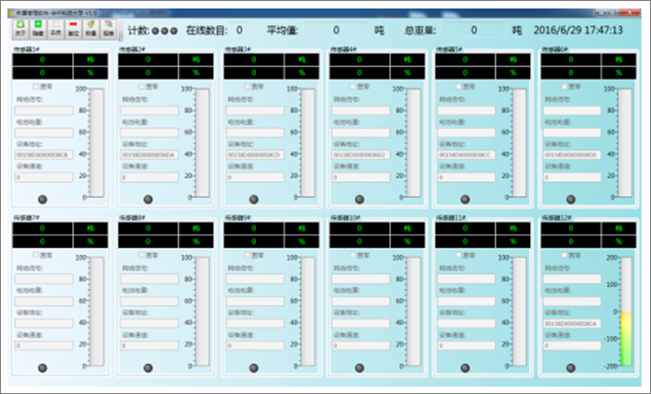Enable 置零 checkbox in 传感器3# panel
This screenshot has width=651, height=394.
[247, 86]
